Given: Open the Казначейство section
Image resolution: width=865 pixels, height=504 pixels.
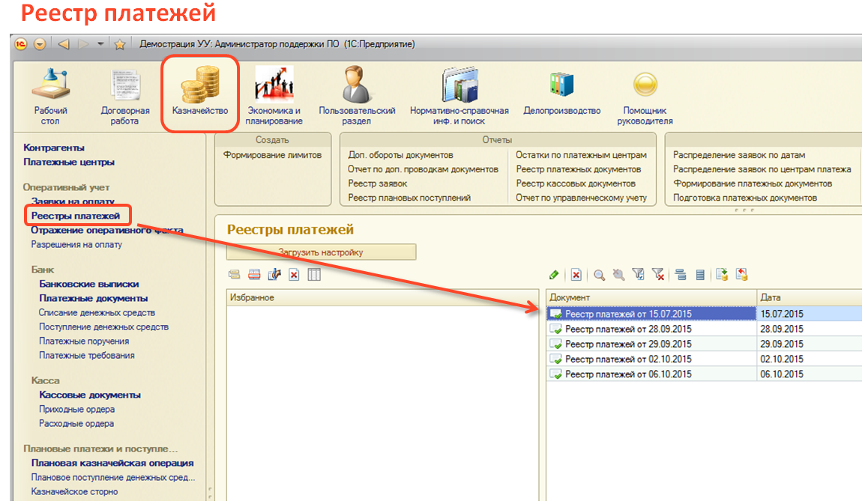Looking at the screenshot, I should coord(199,94).
